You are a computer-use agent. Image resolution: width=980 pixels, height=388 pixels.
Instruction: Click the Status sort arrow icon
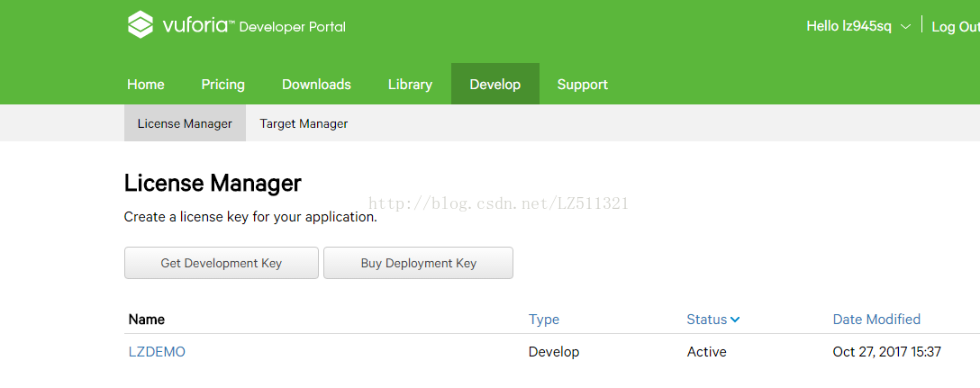735,320
